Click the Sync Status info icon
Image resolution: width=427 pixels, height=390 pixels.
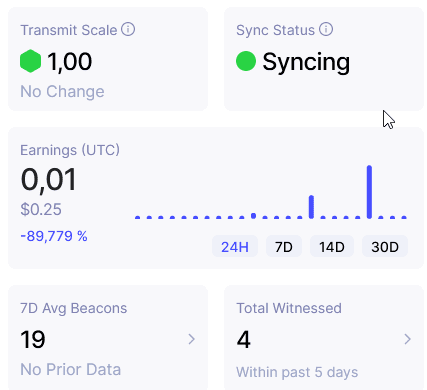(x=326, y=29)
